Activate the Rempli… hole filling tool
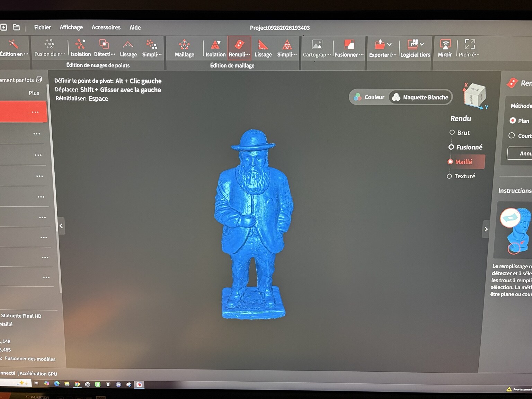Viewport: 532px width, 399px height. click(x=239, y=48)
